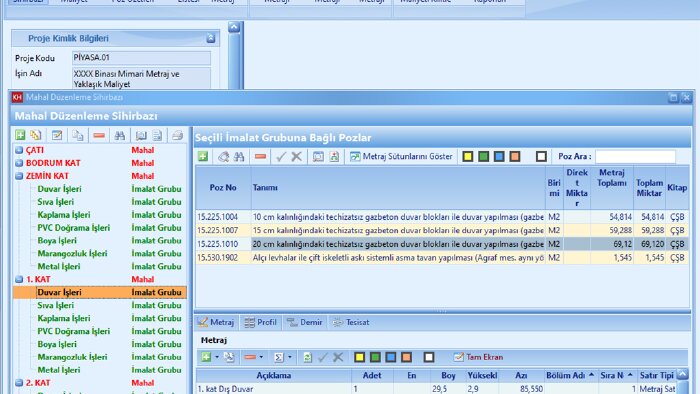The image size is (700, 394).
Task: Click the edit pencil icon in the Mahal tree toolbar
Action: pos(57,135)
